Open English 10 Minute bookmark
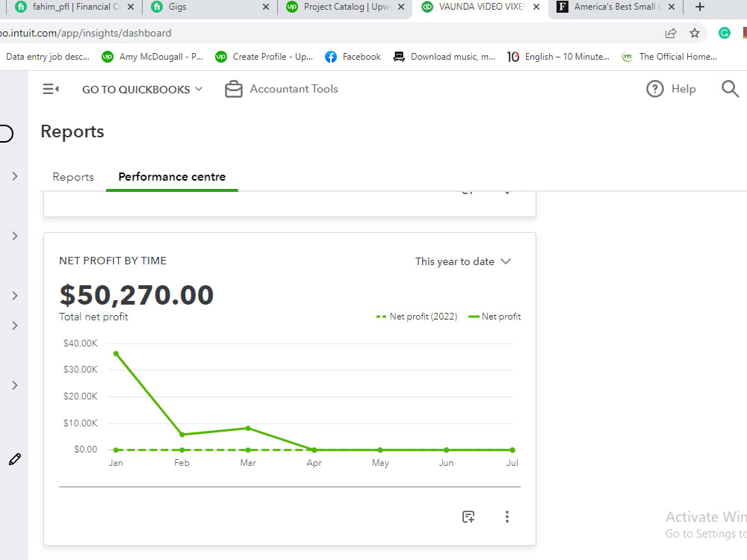 (558, 57)
